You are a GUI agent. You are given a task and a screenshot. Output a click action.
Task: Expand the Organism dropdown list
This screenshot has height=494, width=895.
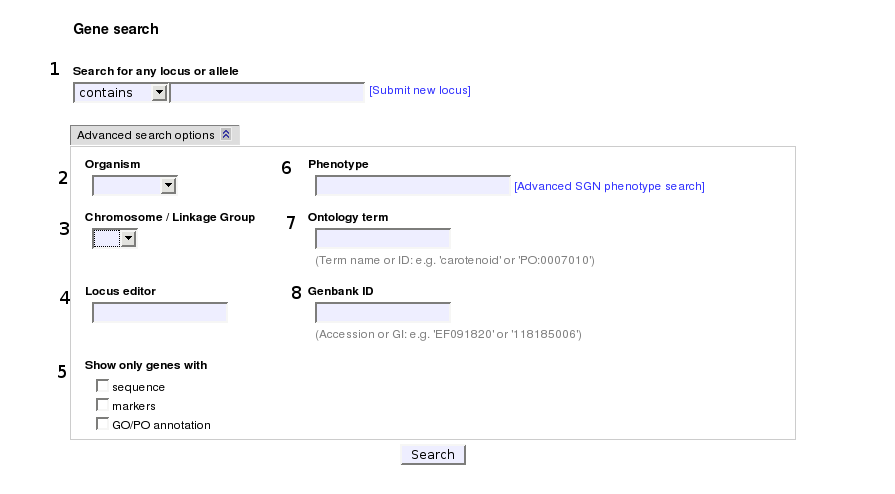tap(134, 185)
